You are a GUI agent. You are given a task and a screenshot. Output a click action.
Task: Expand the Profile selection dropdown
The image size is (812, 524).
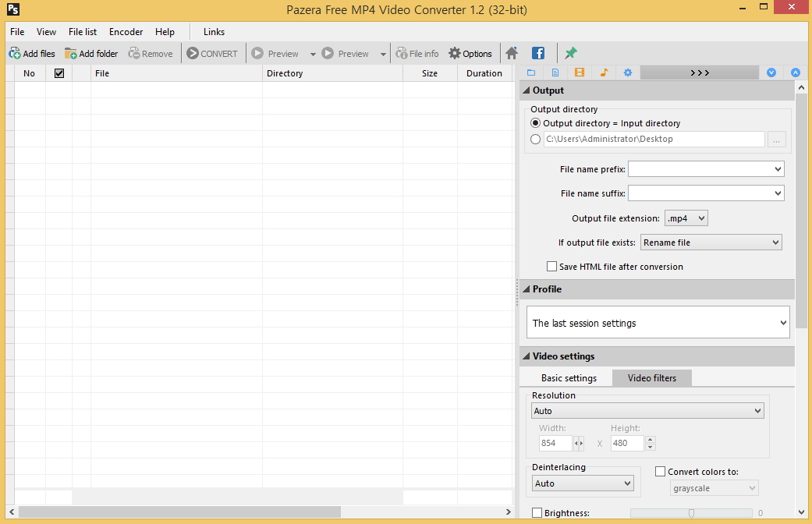click(659, 323)
